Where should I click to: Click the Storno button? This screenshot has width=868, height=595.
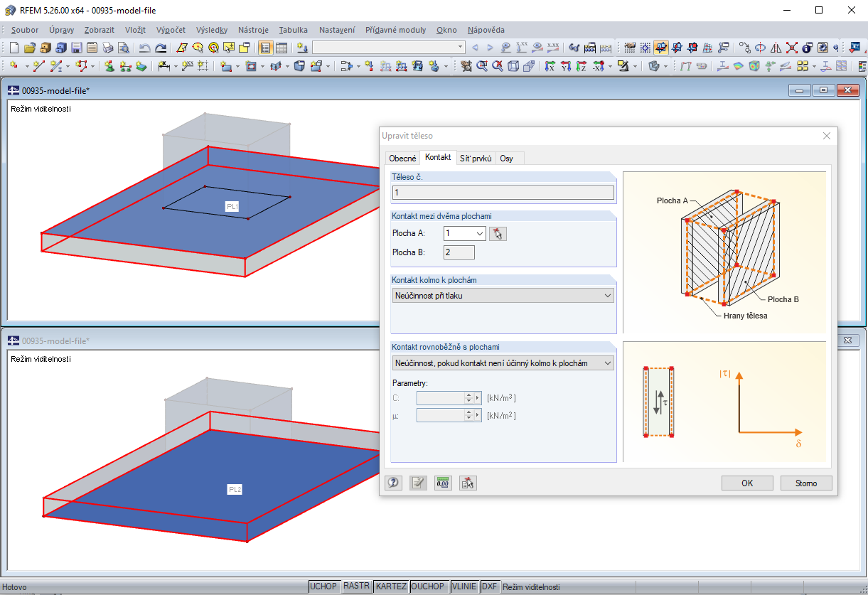pos(806,483)
